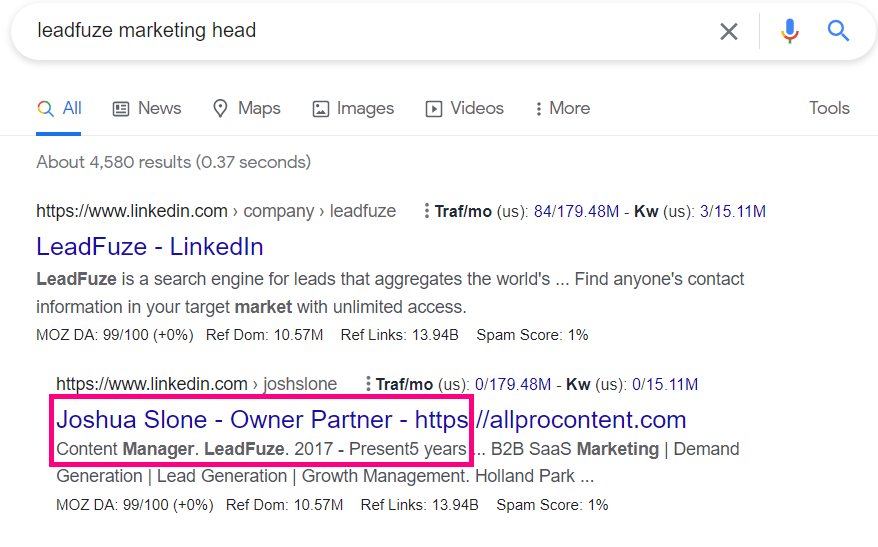Switch to the News tab

point(147,108)
